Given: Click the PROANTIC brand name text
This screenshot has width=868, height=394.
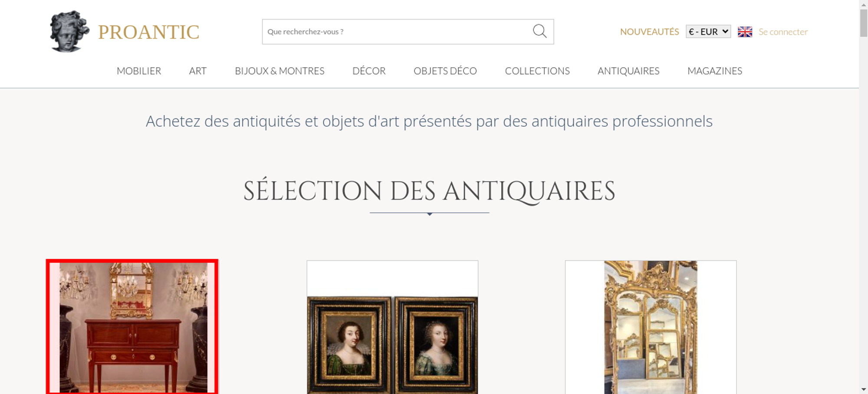Looking at the screenshot, I should coord(148,32).
